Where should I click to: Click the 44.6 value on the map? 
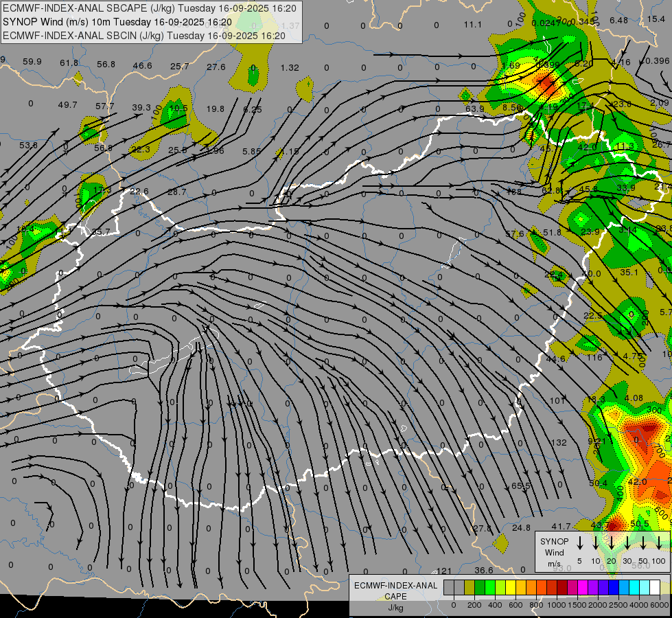tap(556, 358)
